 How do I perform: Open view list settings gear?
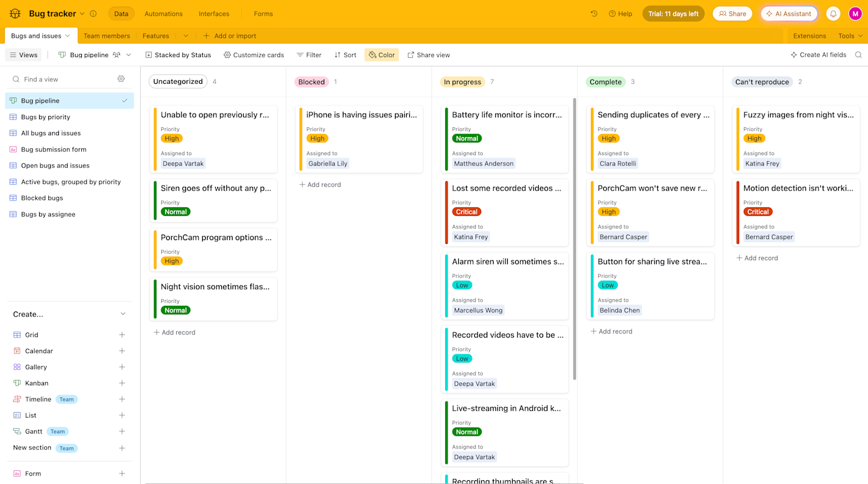[x=121, y=79]
